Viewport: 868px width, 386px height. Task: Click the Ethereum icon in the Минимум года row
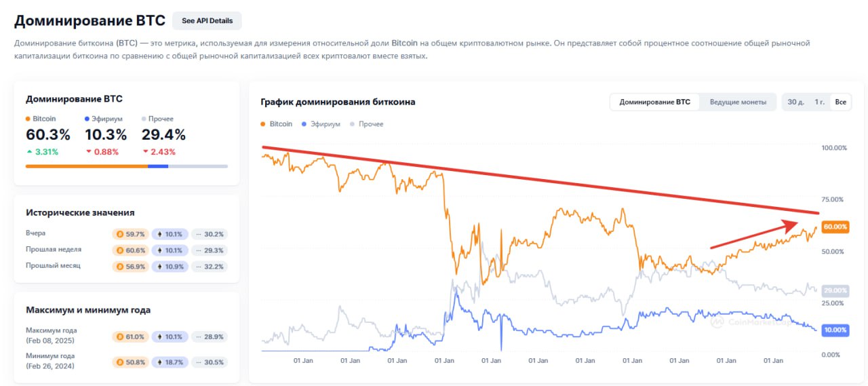point(159,362)
